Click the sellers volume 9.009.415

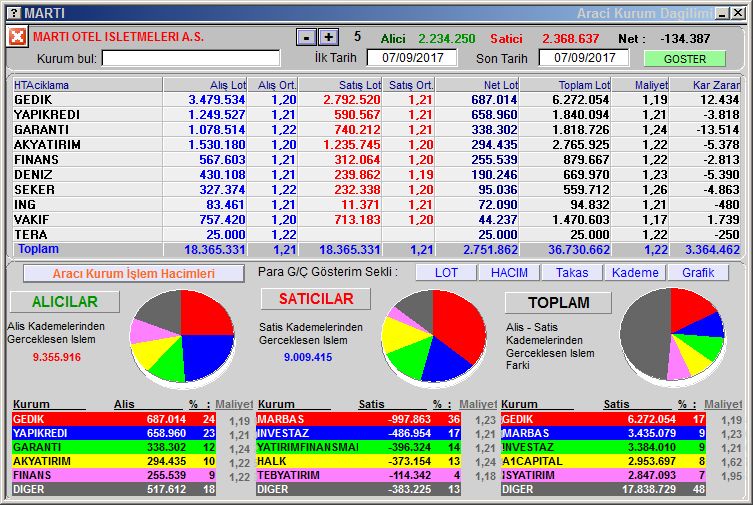[x=308, y=358]
